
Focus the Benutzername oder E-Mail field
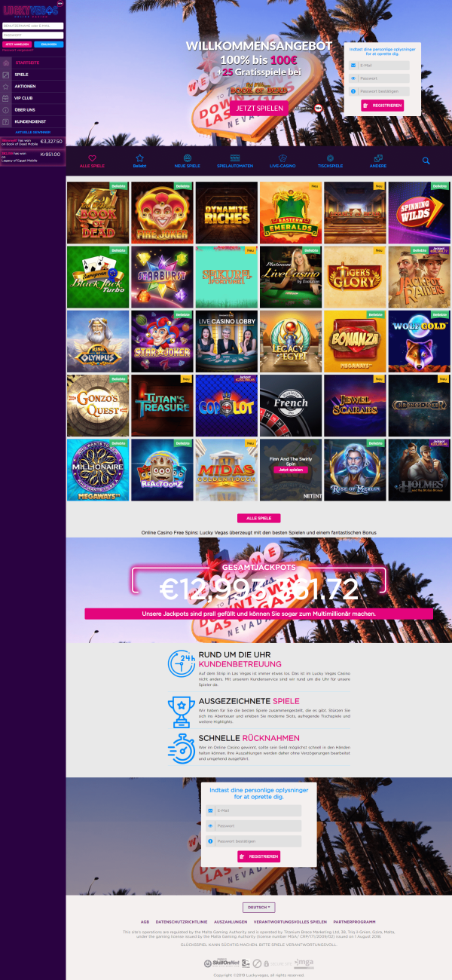pos(33,26)
